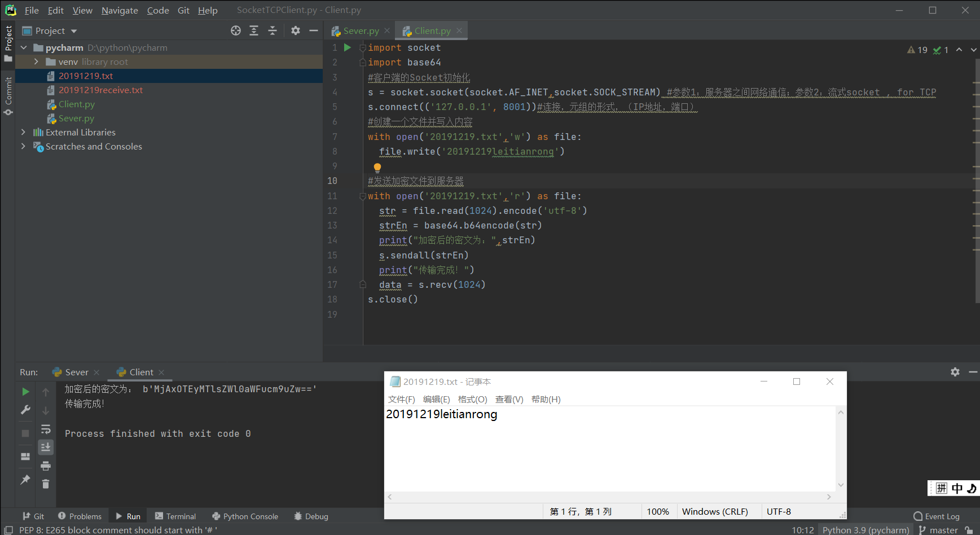Click the Up the Stack Trace arrow
Image resolution: width=980 pixels, height=535 pixels.
point(46,392)
